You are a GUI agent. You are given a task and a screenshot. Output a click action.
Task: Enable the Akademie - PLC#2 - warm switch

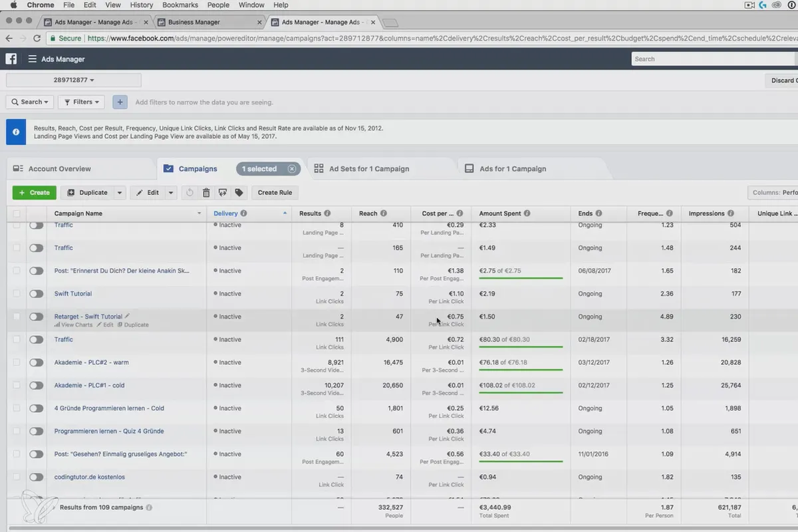36,362
